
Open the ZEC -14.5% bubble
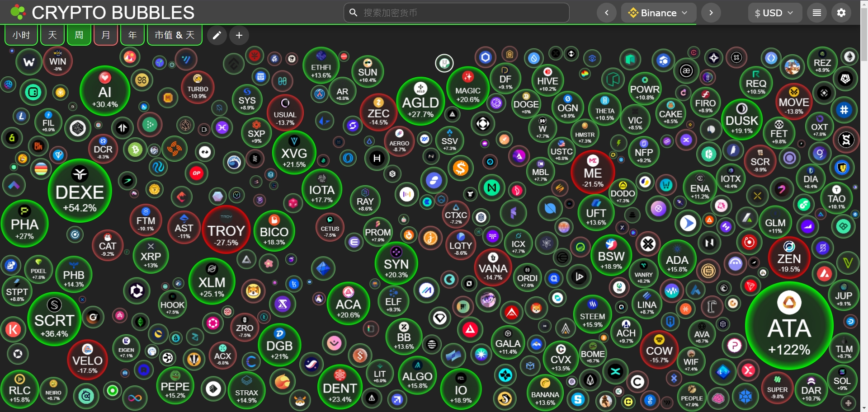378,112
